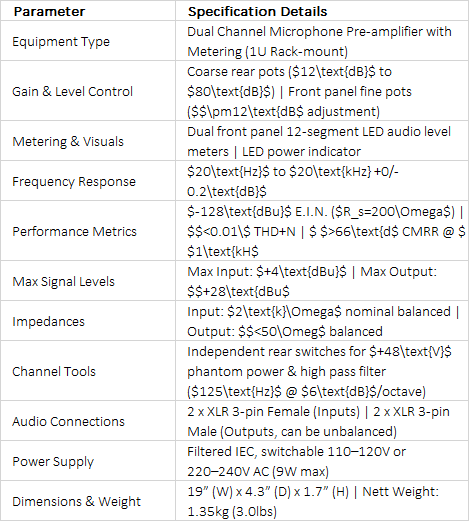Select the Impedances cell

click(88, 321)
